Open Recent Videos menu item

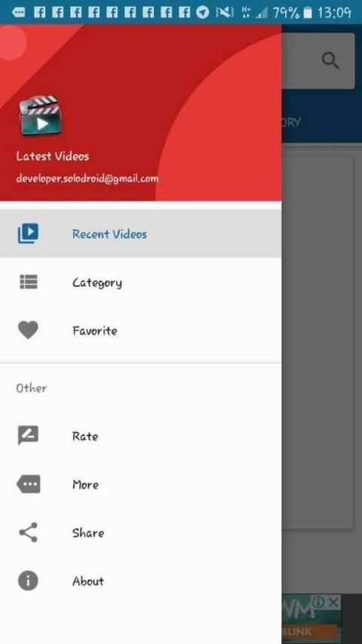point(140,234)
